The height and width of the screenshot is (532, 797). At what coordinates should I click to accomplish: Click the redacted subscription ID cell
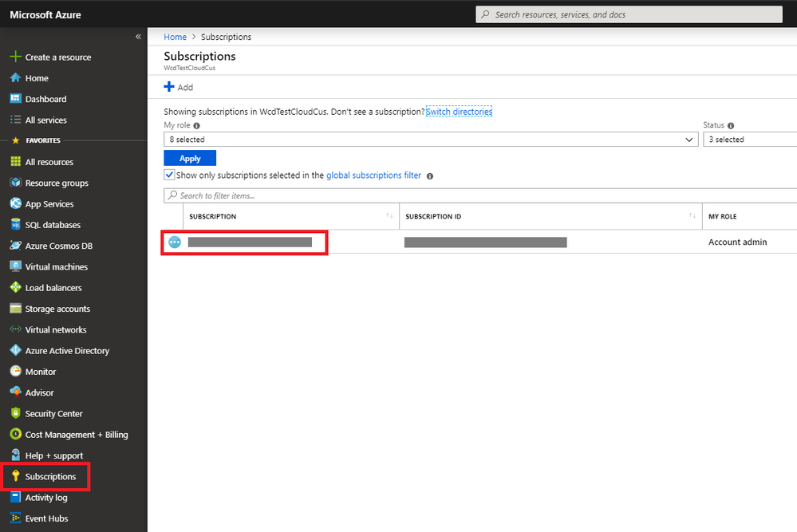(485, 242)
